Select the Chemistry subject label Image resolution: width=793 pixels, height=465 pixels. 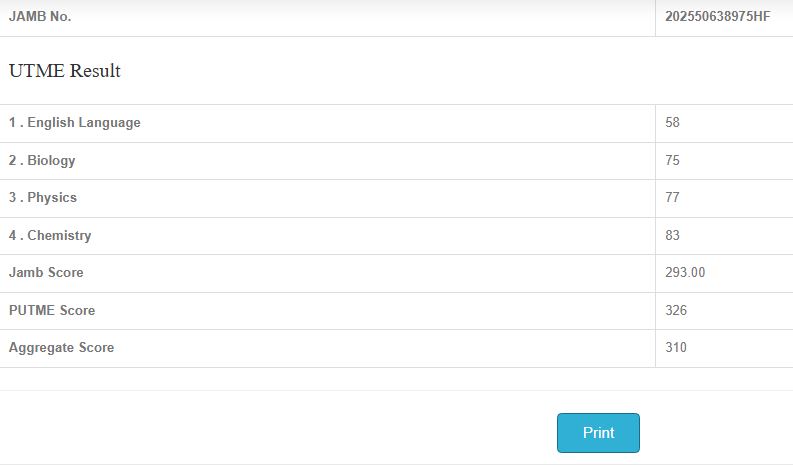(59, 236)
